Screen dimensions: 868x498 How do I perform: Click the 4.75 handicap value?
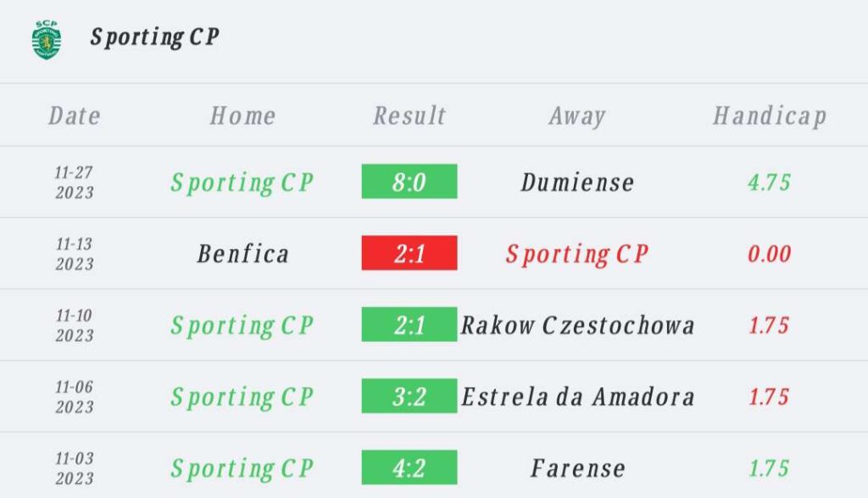click(x=770, y=183)
